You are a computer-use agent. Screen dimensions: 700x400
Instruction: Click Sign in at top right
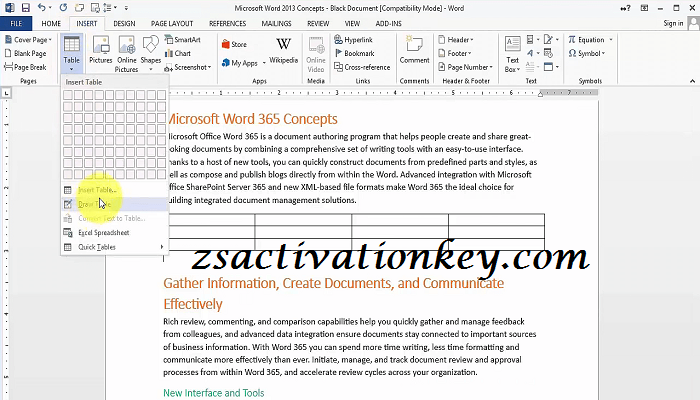[x=673, y=23]
